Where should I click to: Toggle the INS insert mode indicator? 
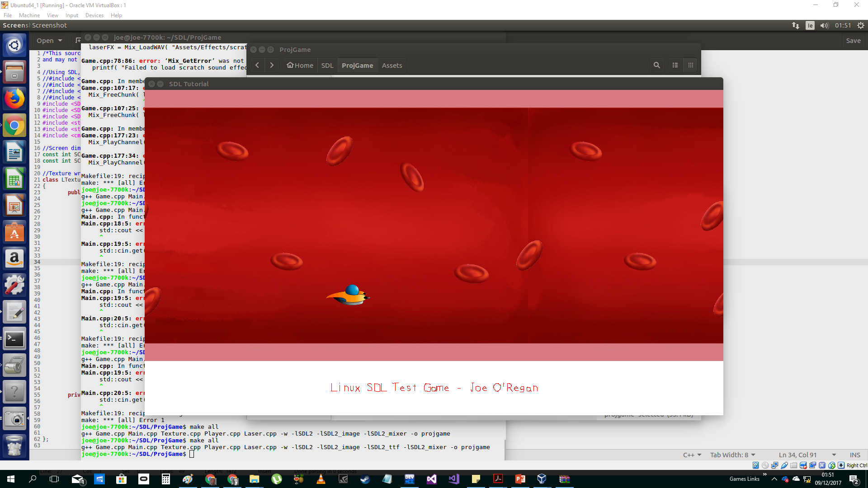point(854,455)
